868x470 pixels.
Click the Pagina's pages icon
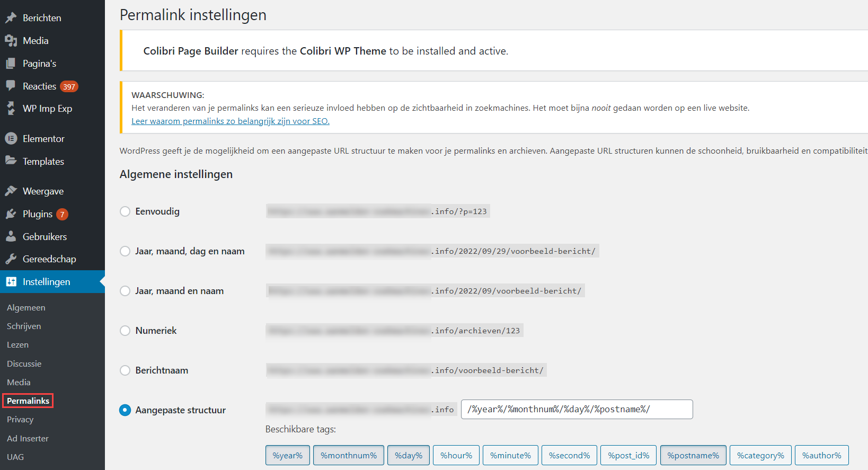point(11,64)
